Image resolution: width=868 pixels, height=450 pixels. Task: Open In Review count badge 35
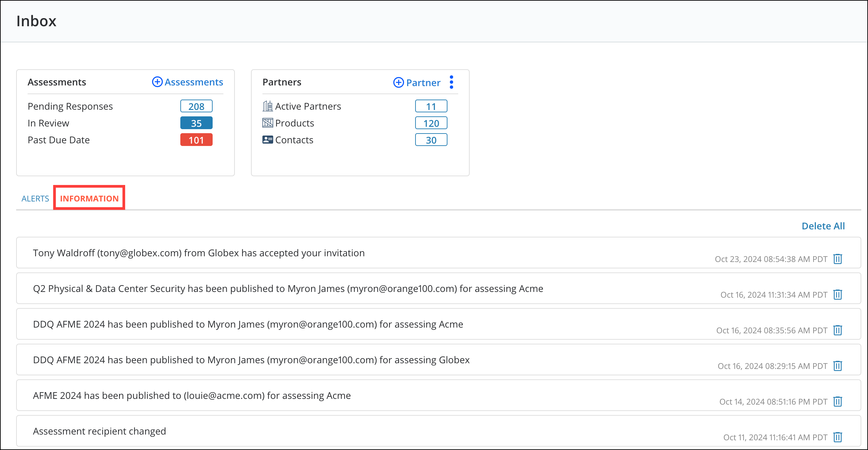[x=196, y=123]
